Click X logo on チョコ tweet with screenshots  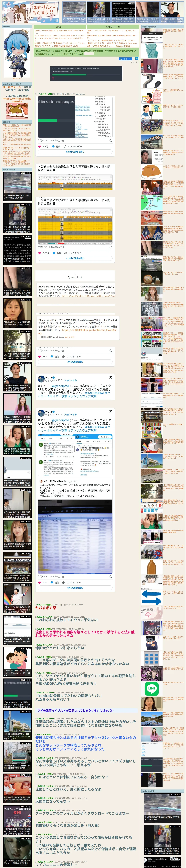110,411
